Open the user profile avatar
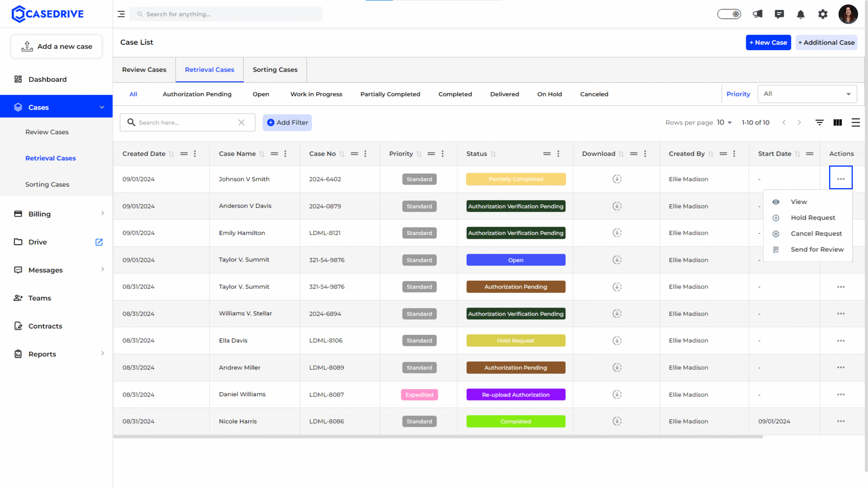The height and width of the screenshot is (488, 868). (x=848, y=14)
